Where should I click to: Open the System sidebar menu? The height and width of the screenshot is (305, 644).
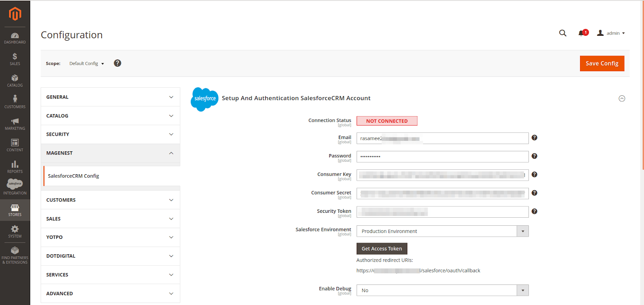(15, 231)
